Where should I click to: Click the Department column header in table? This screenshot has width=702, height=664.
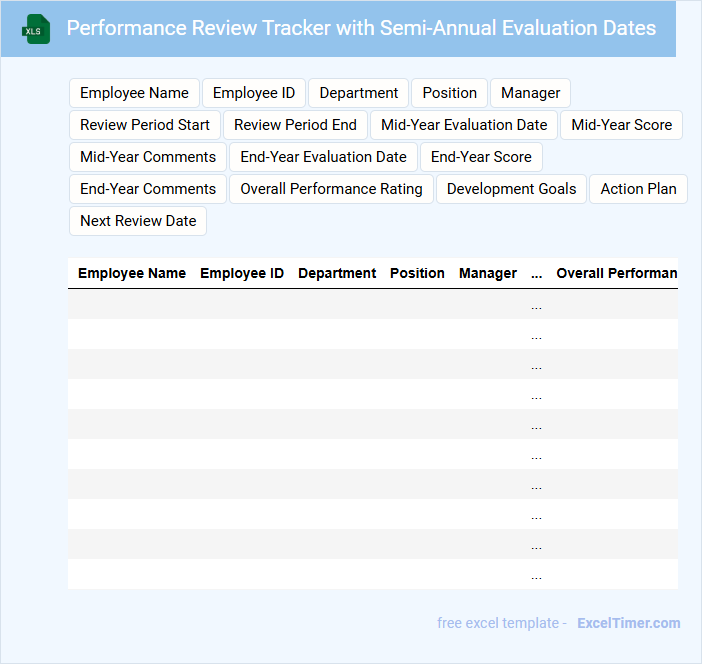pos(337,273)
